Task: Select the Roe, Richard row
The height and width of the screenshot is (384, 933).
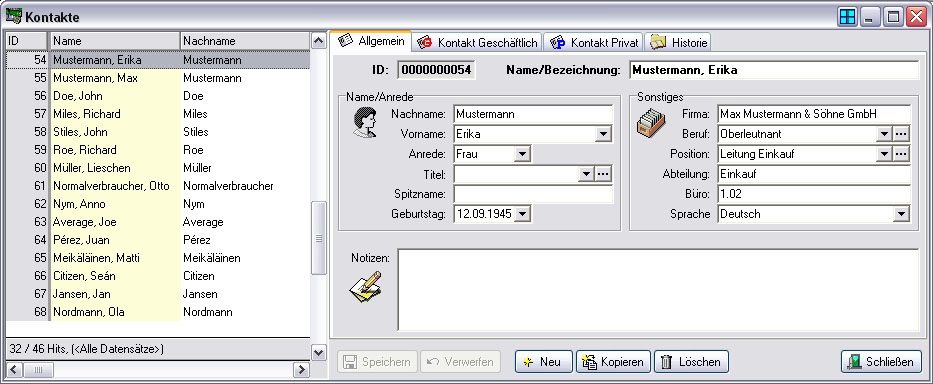Action: 158,150
